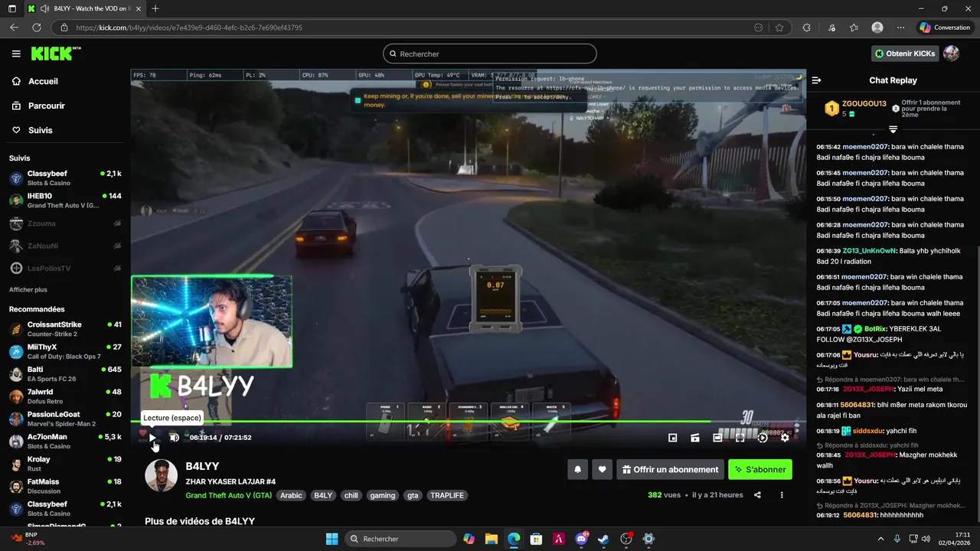Image resolution: width=980 pixels, height=551 pixels.
Task: Select the gta tag
Action: tap(413, 495)
